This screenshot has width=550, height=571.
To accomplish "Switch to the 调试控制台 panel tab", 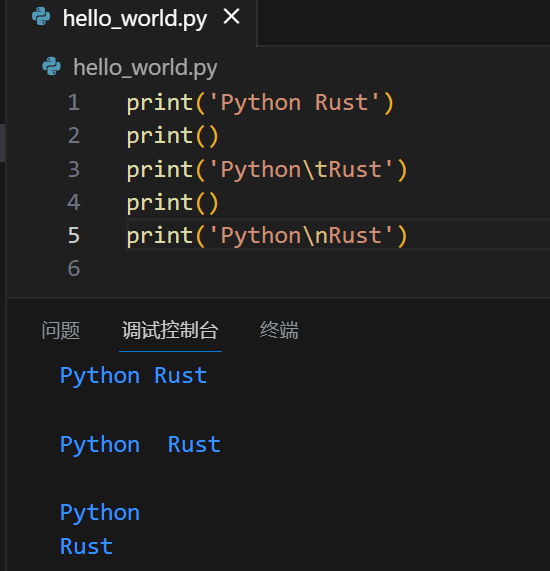I will (170, 330).
